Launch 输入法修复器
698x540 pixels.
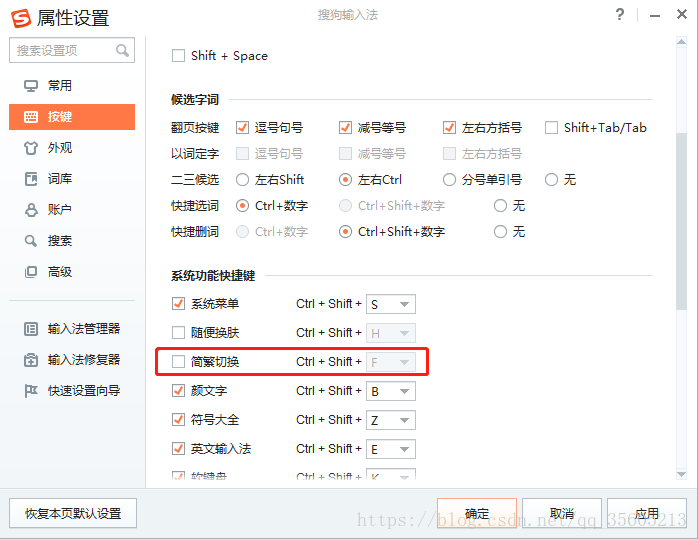pos(72,360)
